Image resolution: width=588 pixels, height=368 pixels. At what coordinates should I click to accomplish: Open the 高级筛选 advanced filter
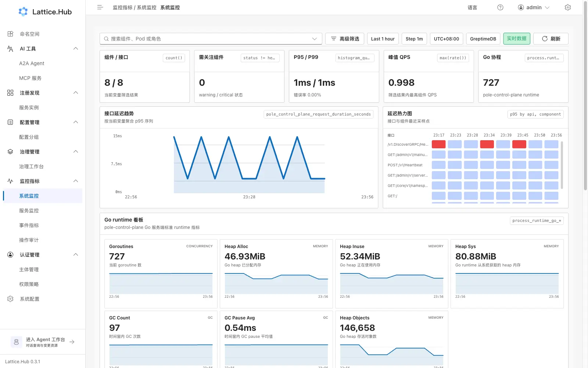345,39
